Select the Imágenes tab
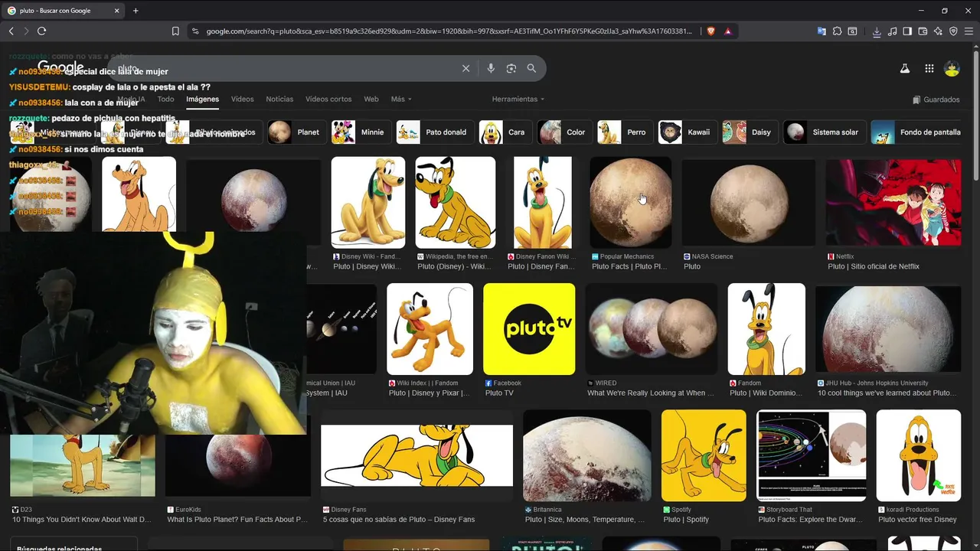980x551 pixels. [203, 99]
